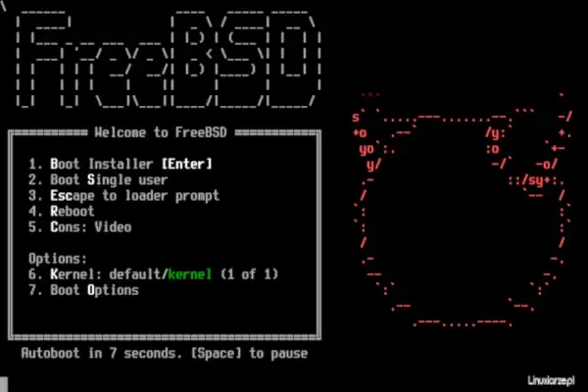
Task: Select Escape to loader prompt
Action: point(123,195)
